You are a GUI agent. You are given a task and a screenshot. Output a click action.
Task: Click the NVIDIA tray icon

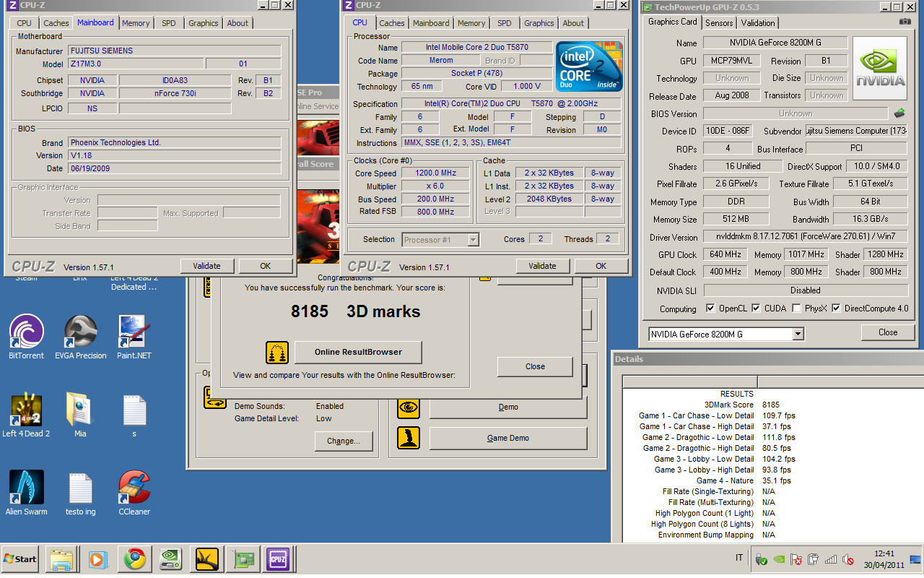point(779,559)
